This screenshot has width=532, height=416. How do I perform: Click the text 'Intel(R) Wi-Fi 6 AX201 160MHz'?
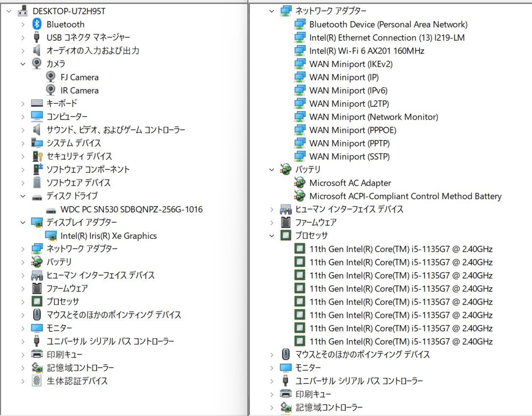tap(367, 51)
